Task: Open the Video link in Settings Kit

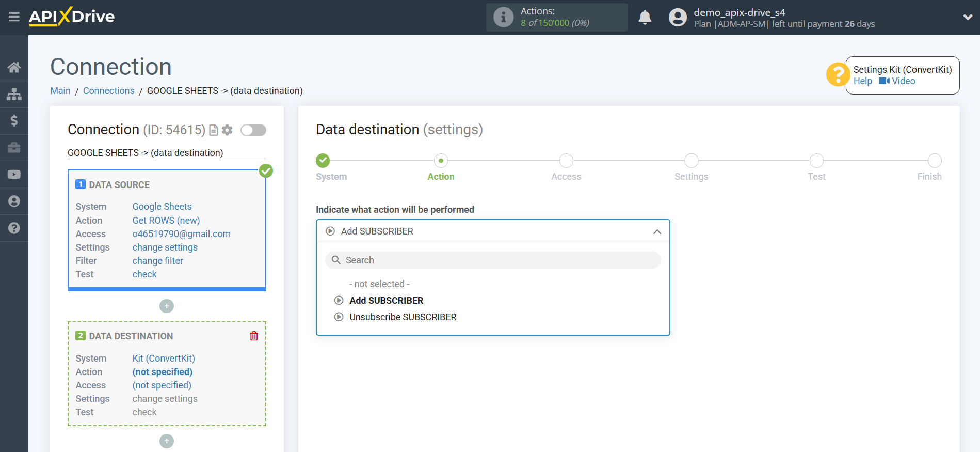Action: pyautogui.click(x=897, y=81)
